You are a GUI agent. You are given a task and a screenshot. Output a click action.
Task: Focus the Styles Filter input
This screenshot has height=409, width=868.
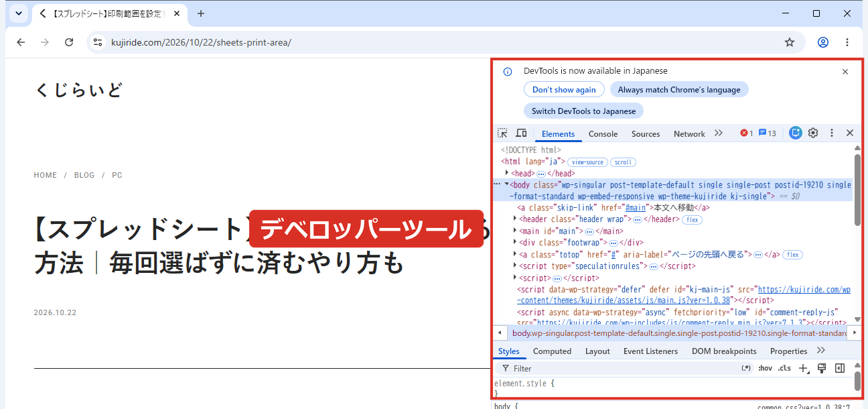[623, 368]
